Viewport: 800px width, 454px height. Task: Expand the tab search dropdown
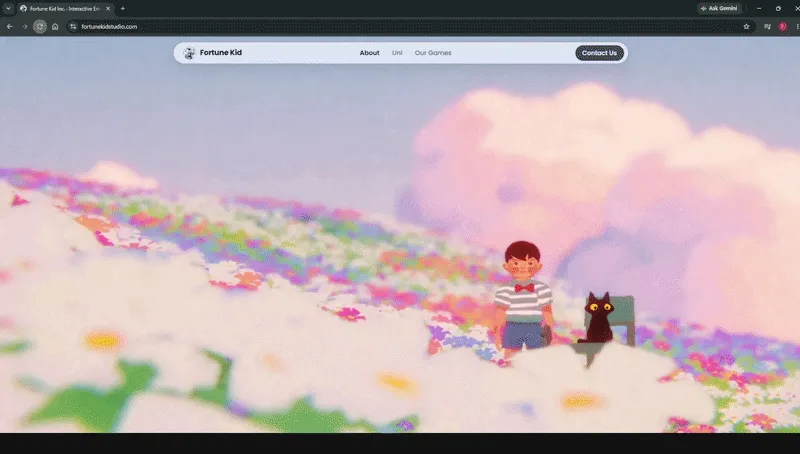point(8,9)
